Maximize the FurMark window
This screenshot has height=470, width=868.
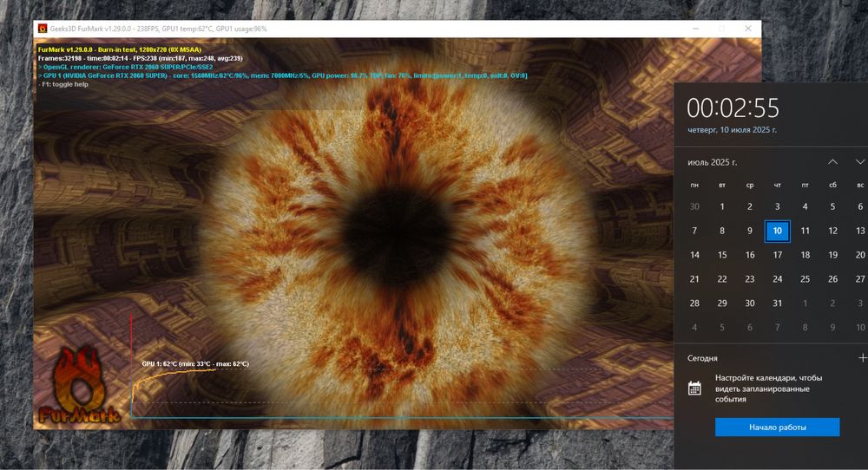[x=722, y=29]
